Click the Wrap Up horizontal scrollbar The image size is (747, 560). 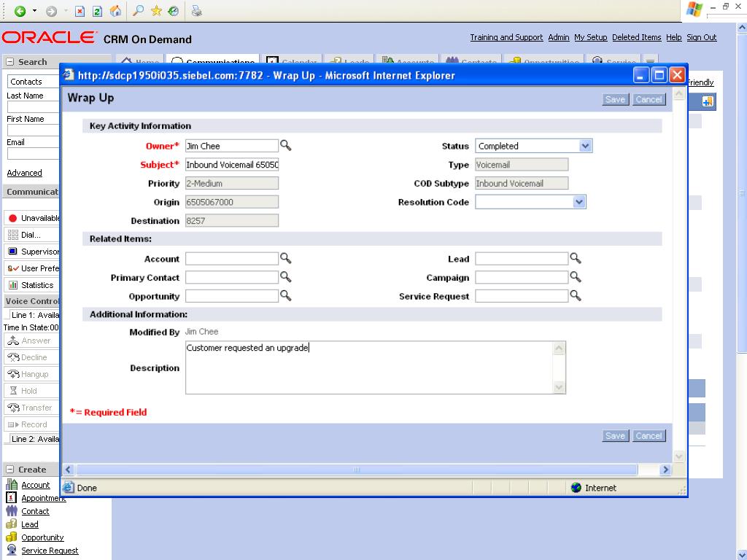click(356, 470)
